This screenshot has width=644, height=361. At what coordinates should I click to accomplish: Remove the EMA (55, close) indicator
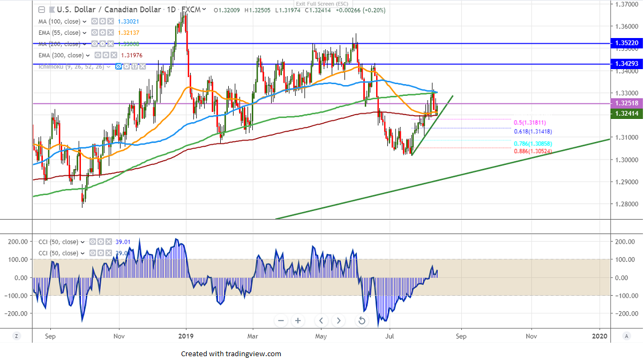click(110, 33)
